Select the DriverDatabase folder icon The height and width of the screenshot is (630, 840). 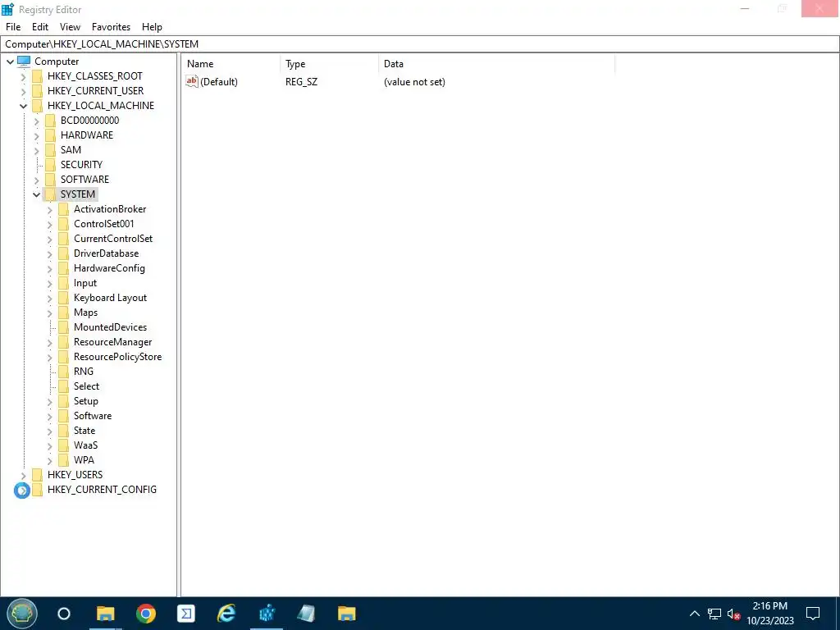(x=64, y=253)
